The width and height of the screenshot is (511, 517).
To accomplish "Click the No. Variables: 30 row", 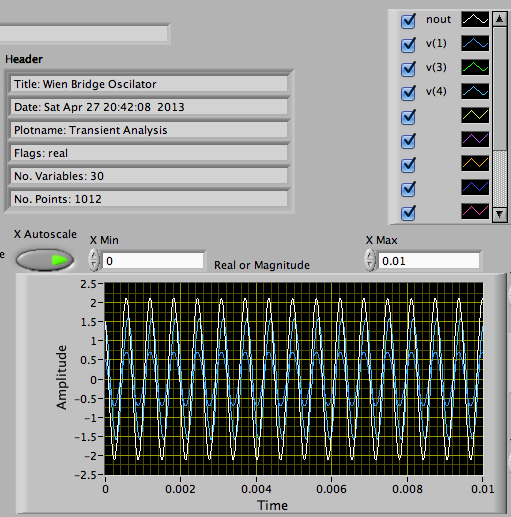I will point(149,176).
